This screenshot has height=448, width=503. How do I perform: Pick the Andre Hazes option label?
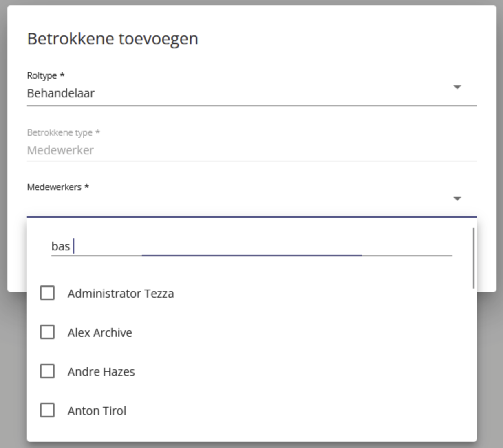[101, 372]
